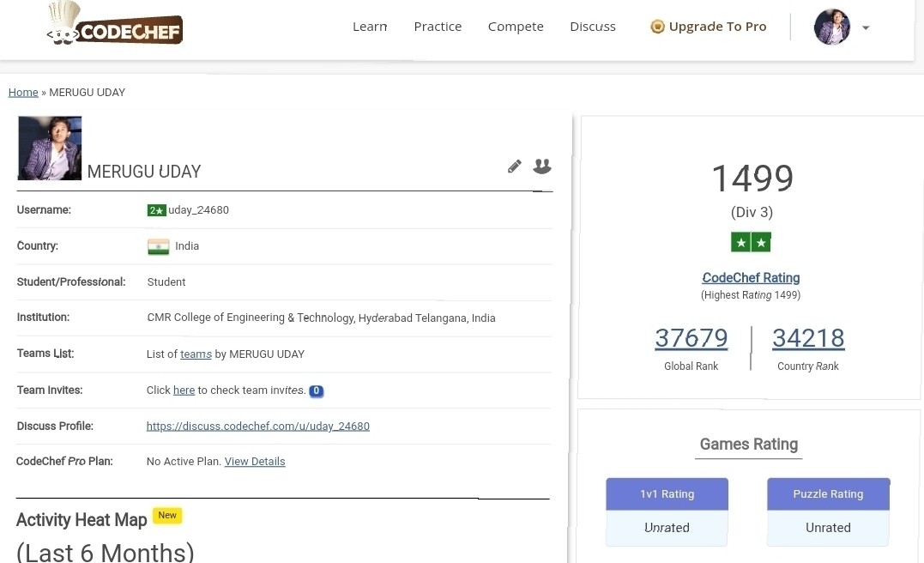Click the teams link in Teams List row

pos(195,354)
